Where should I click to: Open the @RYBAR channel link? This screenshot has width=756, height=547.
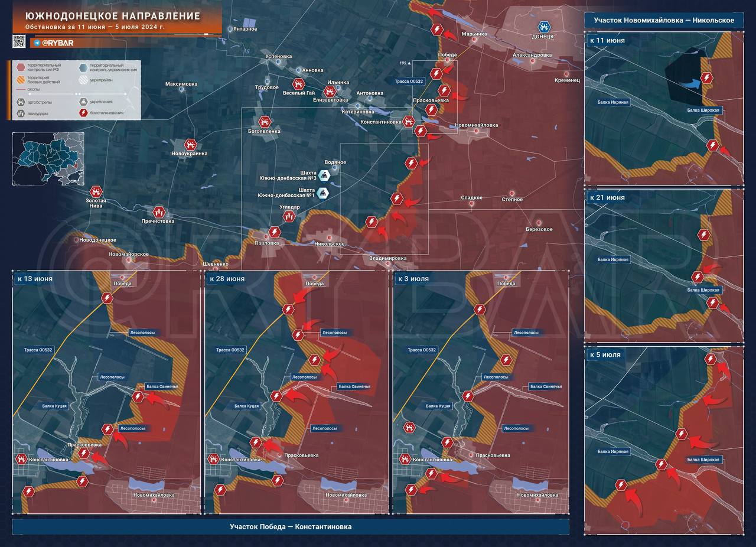[x=56, y=43]
